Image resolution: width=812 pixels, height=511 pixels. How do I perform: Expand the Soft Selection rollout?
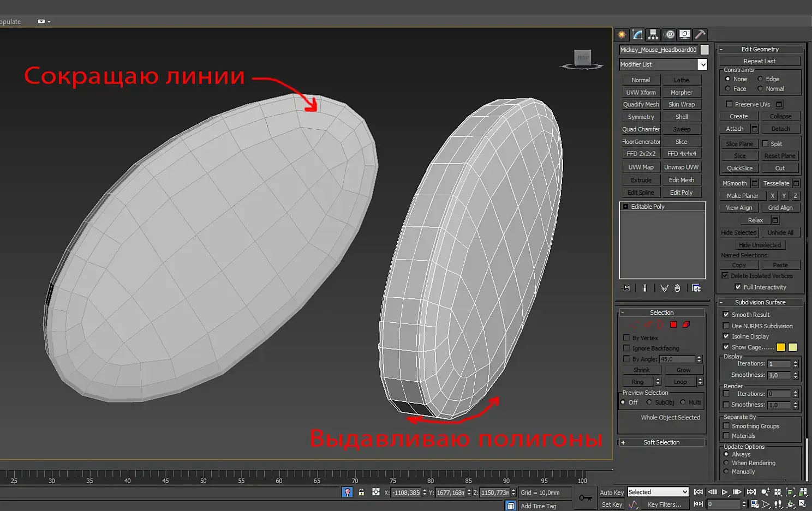661,442
